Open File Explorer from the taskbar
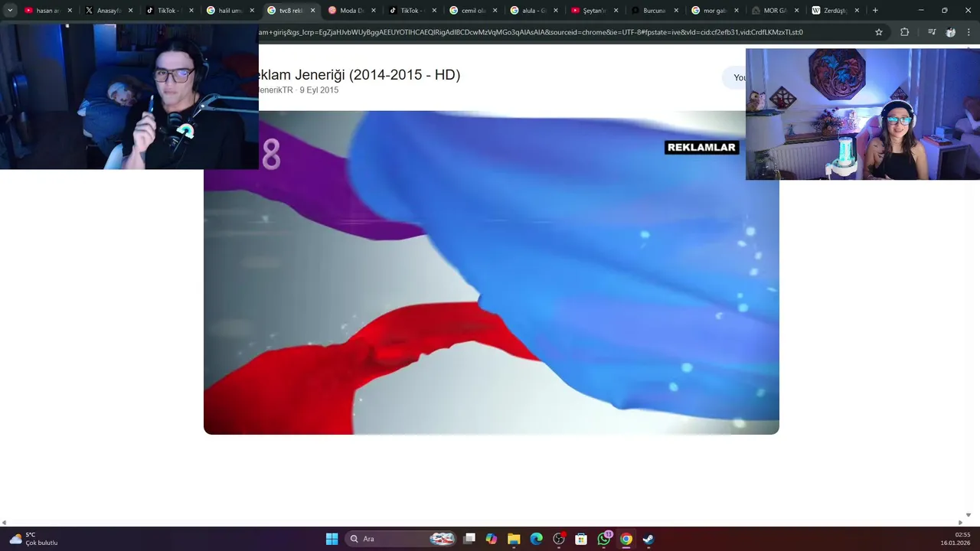The image size is (980, 551). click(x=514, y=539)
